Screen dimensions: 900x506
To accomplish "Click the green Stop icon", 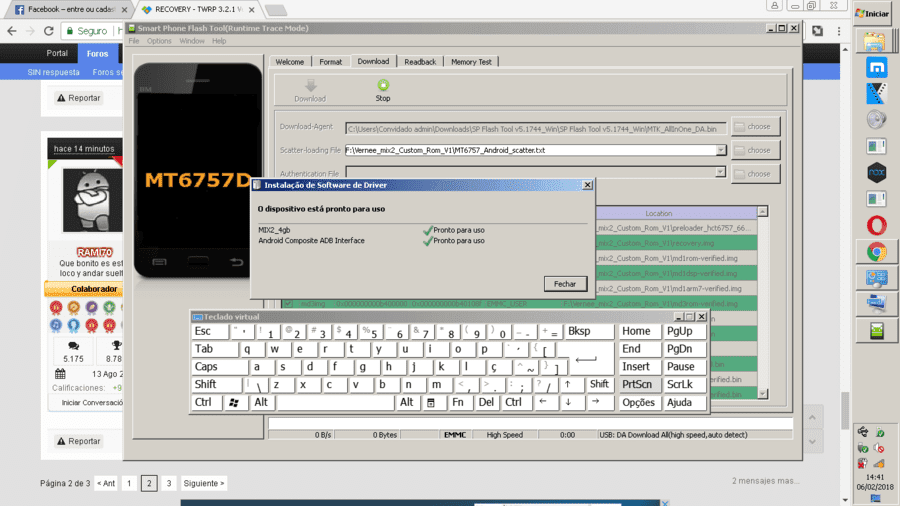I will pos(383,85).
